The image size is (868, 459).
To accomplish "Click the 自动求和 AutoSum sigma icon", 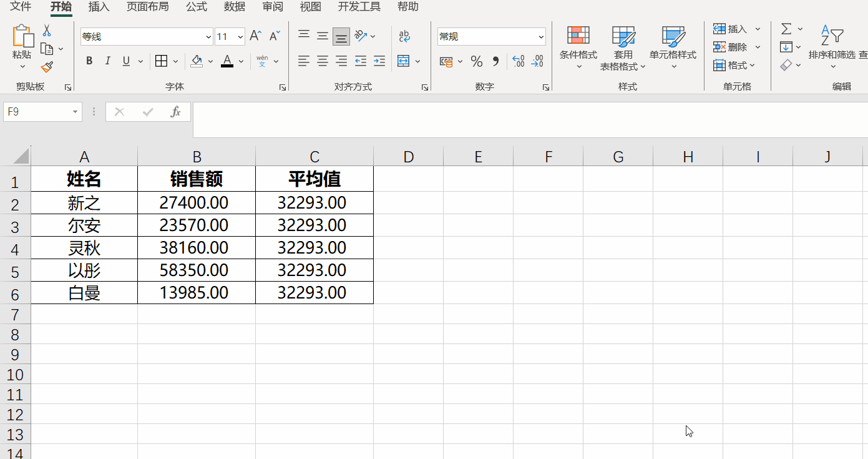I will click(786, 28).
